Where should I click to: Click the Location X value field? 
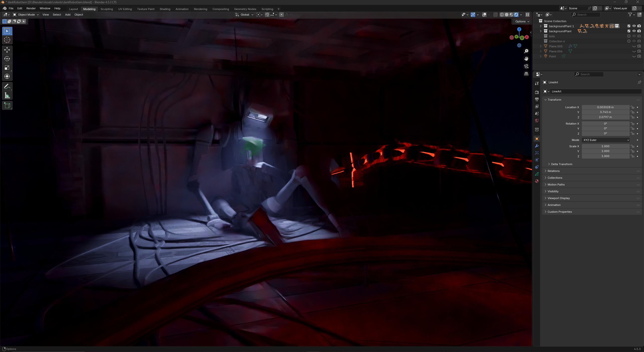[605, 107]
